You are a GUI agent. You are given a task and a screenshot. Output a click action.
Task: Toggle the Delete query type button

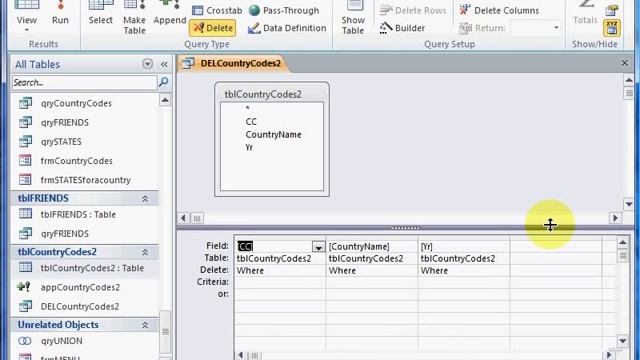point(213,28)
